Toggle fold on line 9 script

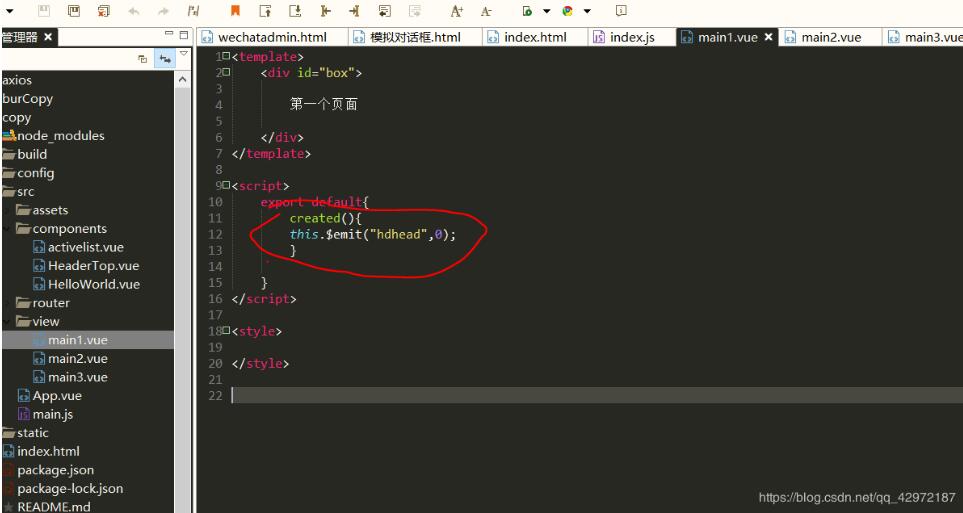tap(227, 185)
